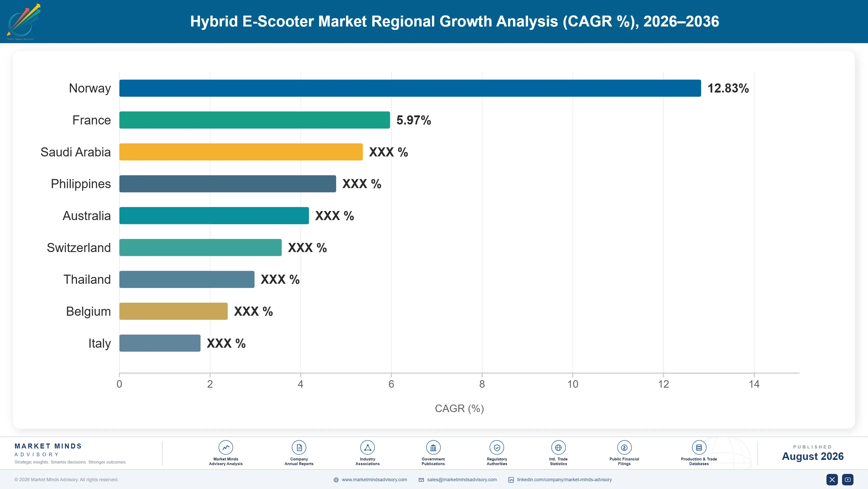
Task: Click the globe icon beside website address
Action: tap(336, 480)
